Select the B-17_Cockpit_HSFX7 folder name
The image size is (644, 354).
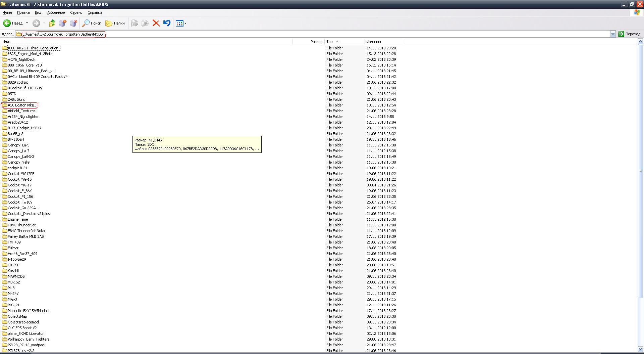[x=25, y=128]
